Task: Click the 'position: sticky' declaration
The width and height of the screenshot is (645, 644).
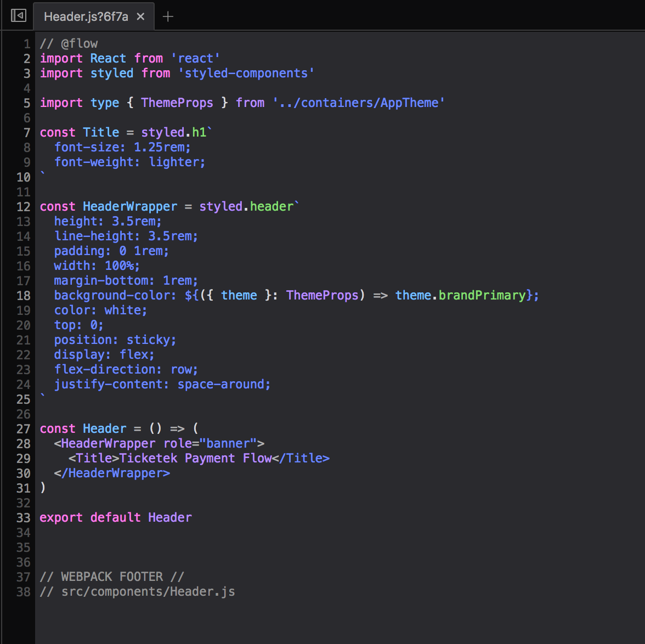Action: click(x=115, y=340)
